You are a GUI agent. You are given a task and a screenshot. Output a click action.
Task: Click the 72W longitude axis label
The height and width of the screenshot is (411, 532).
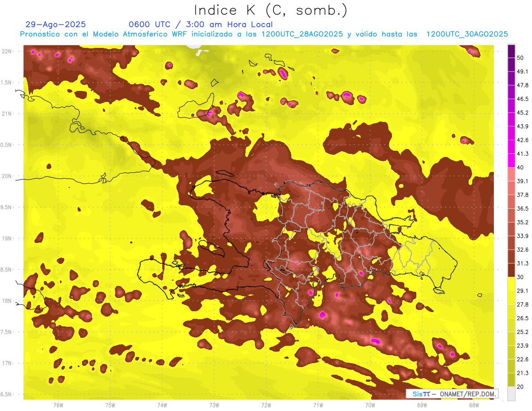pyautogui.click(x=266, y=405)
